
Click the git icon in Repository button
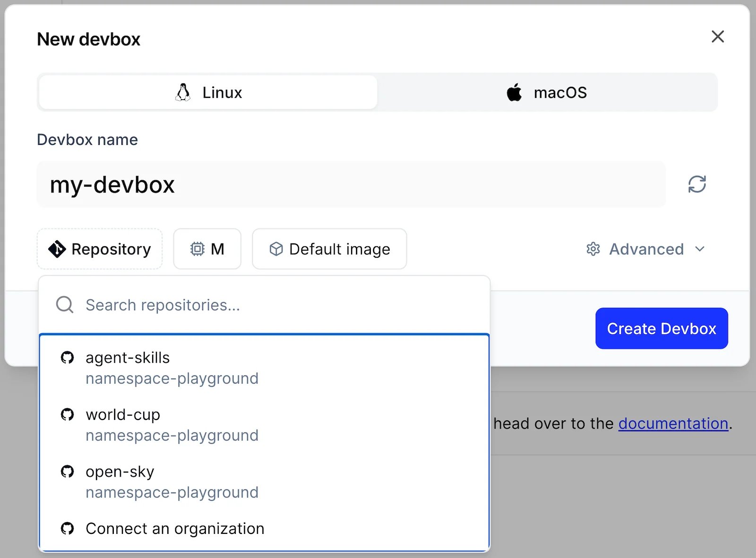pyautogui.click(x=57, y=249)
